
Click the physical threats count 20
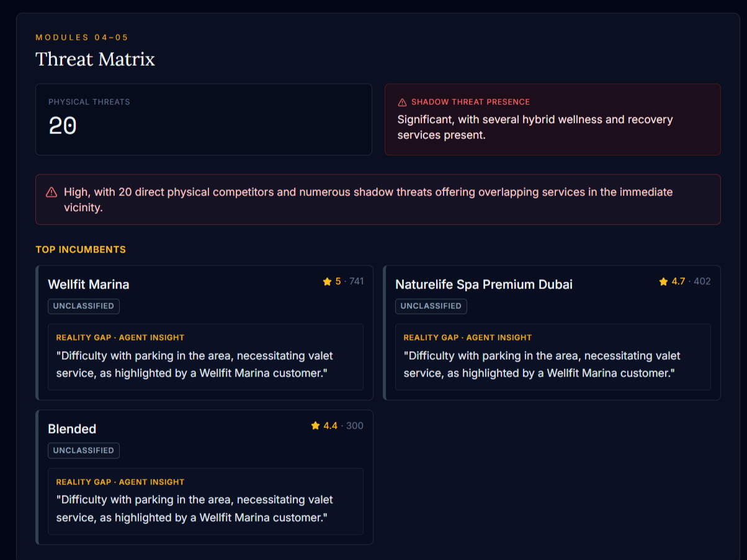point(63,127)
